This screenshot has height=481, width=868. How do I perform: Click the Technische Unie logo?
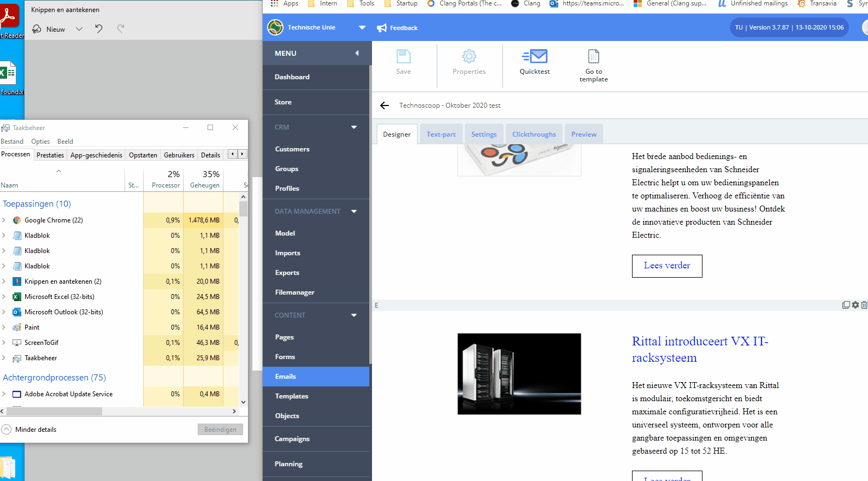tap(275, 27)
